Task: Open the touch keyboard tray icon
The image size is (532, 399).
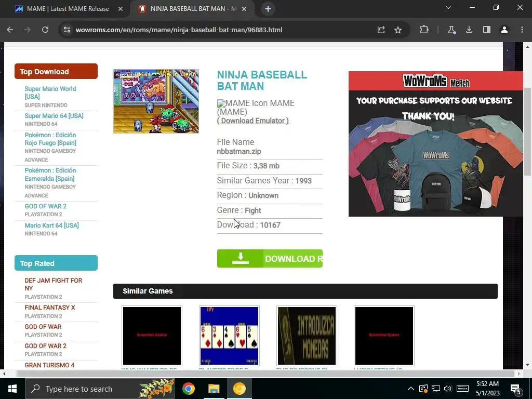Action: [x=462, y=389]
